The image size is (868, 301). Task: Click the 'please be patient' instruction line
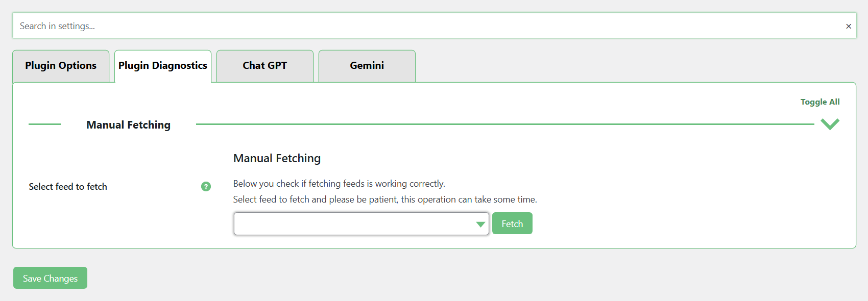[385, 199]
